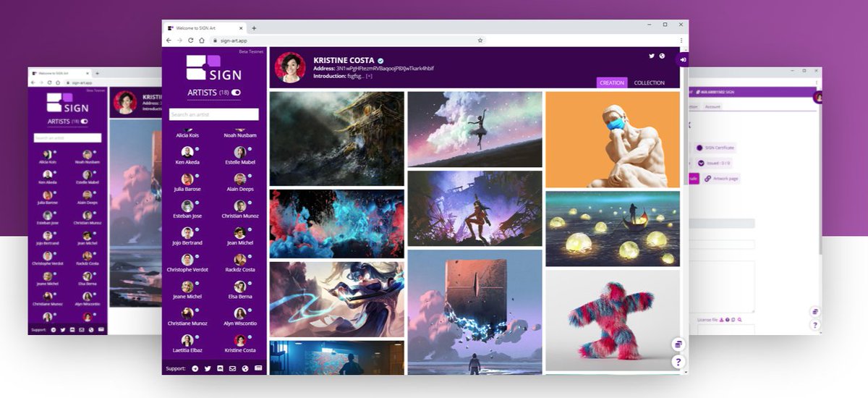Expand the introduction with [+]
This screenshot has width=868, height=398.
tap(369, 76)
